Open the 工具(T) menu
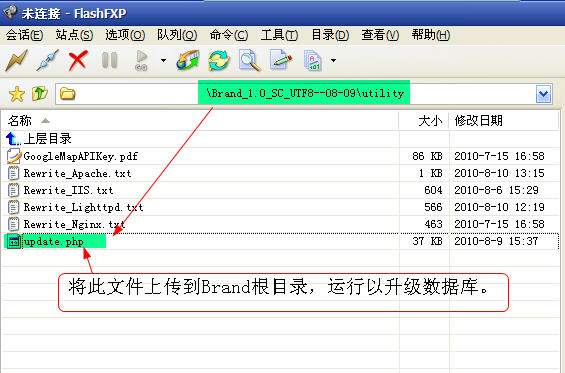The height and width of the screenshot is (373, 565). tap(279, 35)
